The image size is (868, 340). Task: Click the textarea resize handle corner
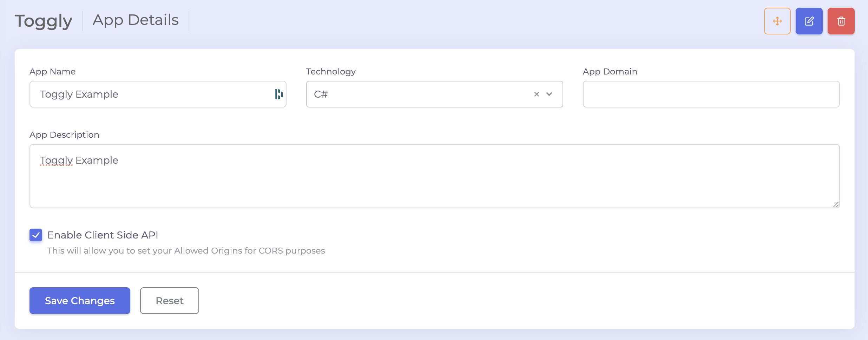tap(836, 204)
